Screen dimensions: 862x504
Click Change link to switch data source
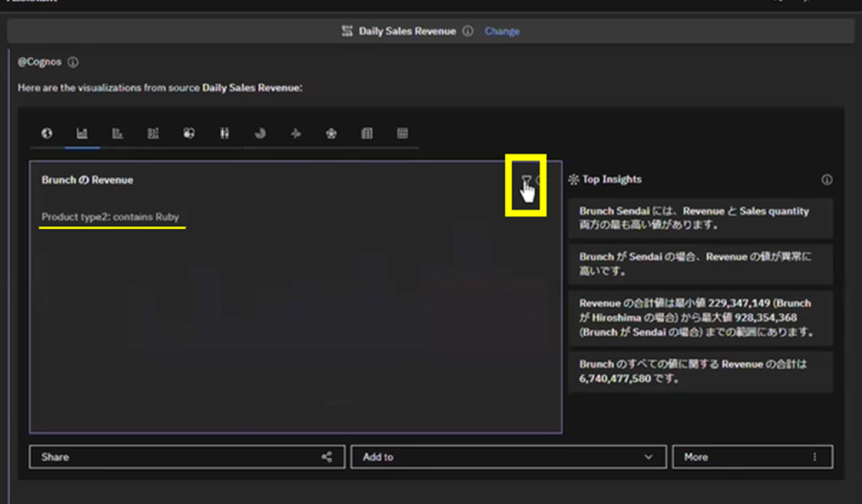[502, 32]
